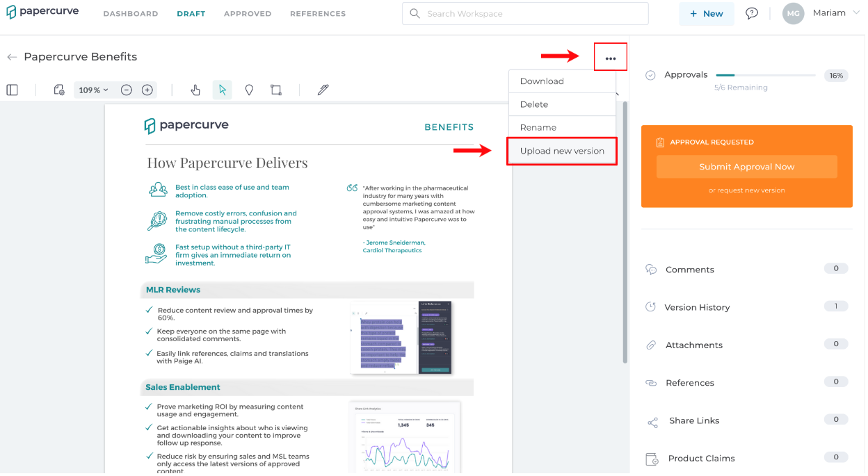This screenshot has height=476, width=868.
Task: Focus the Search Workspace field
Action: (525, 13)
